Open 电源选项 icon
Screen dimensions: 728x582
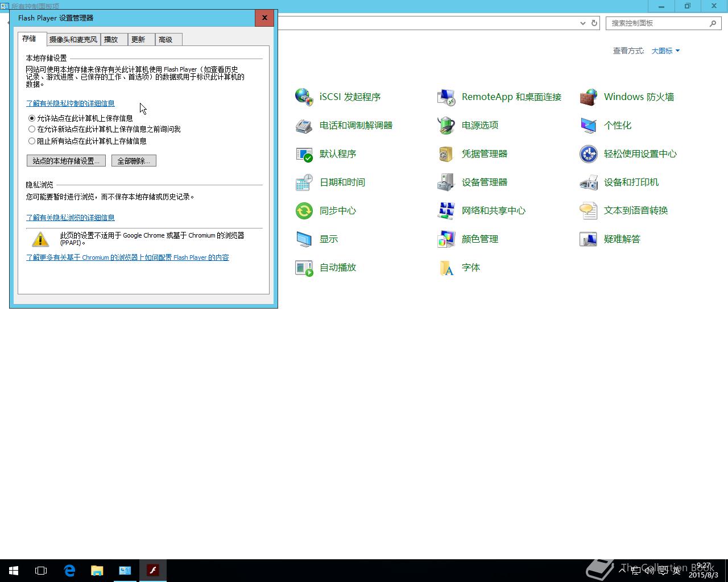coord(446,125)
